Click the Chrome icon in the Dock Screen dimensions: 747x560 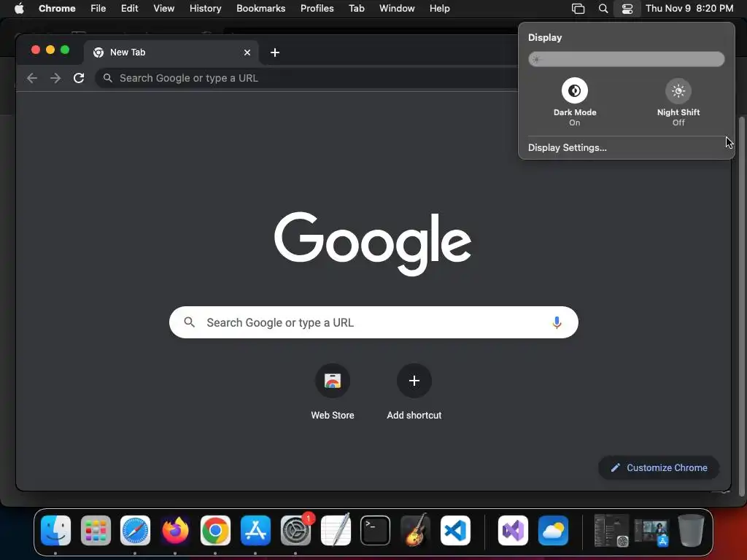click(215, 531)
